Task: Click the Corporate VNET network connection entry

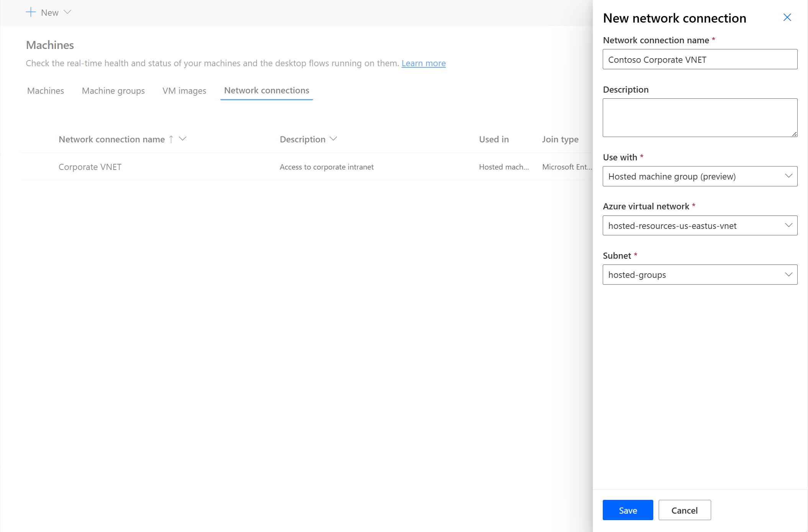Action: tap(90, 167)
